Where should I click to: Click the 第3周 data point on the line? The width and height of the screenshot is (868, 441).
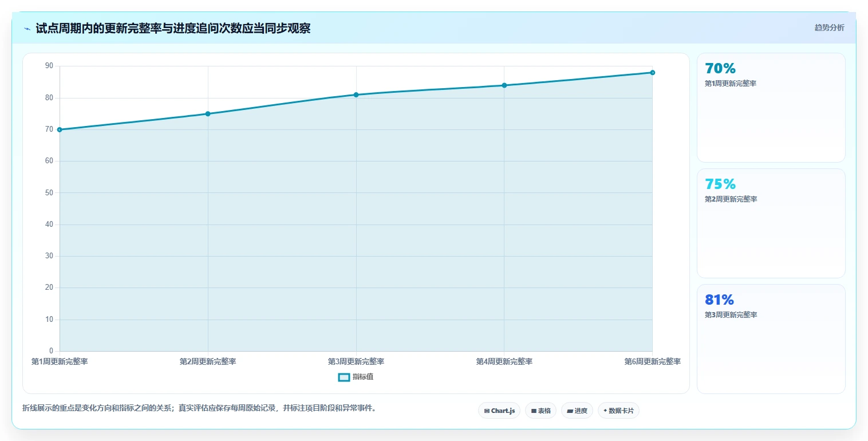click(x=356, y=94)
